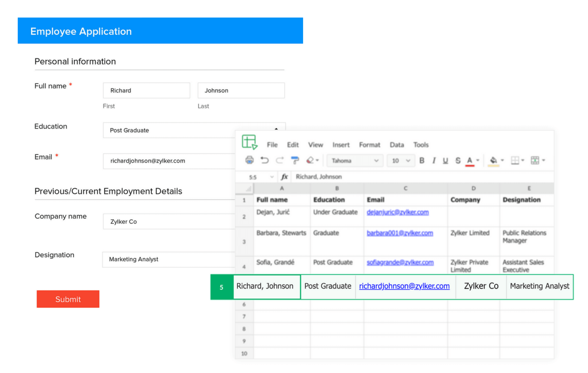Select the Print icon
588x373 pixels.
(x=249, y=160)
